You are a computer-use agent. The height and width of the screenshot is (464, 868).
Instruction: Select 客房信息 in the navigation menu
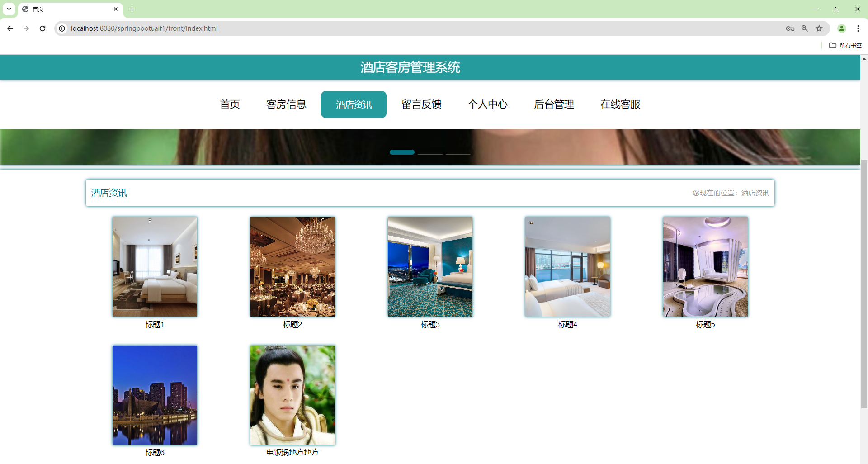pos(287,104)
